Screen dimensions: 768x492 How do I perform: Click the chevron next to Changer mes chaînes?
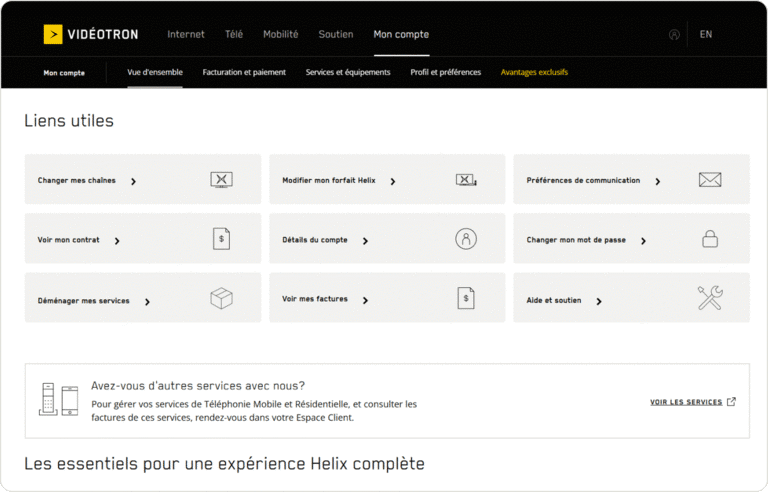pos(133,181)
